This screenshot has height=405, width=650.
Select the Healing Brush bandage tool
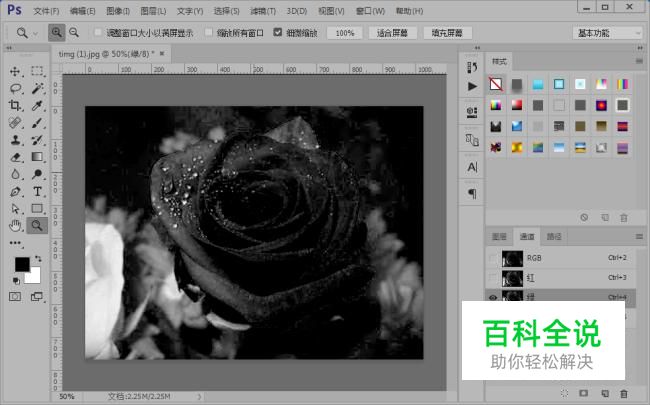click(x=15, y=123)
